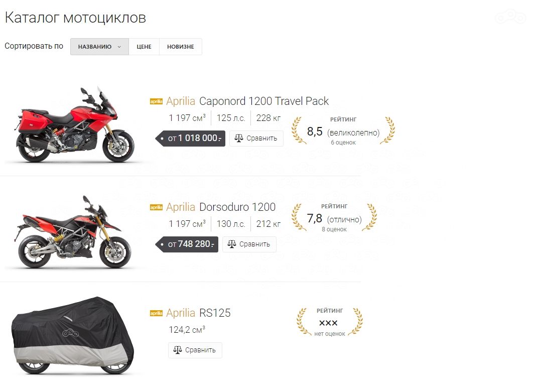
Task: Toggle compare for Dorsoduro 1200
Action: click(249, 244)
